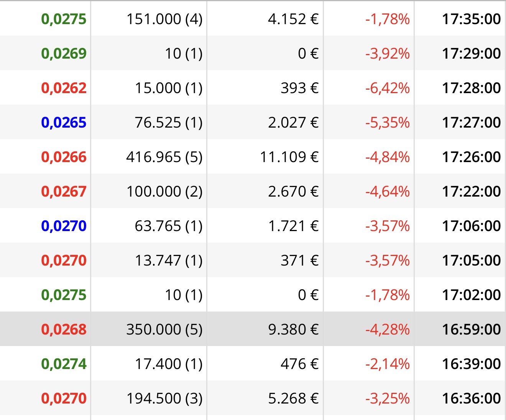Select volume 13.747 (1) entry

point(169,260)
